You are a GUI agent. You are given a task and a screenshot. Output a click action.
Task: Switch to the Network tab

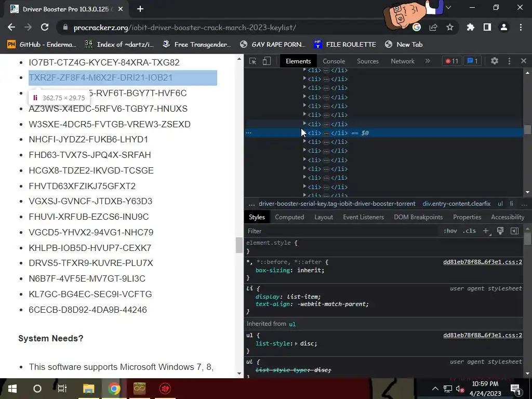pos(403,61)
